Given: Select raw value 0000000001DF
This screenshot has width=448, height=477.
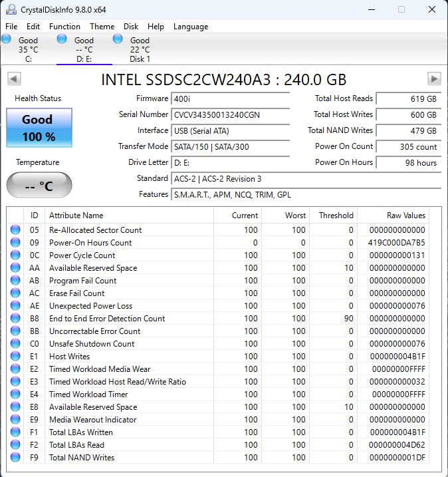Looking at the screenshot, I should tap(397, 458).
